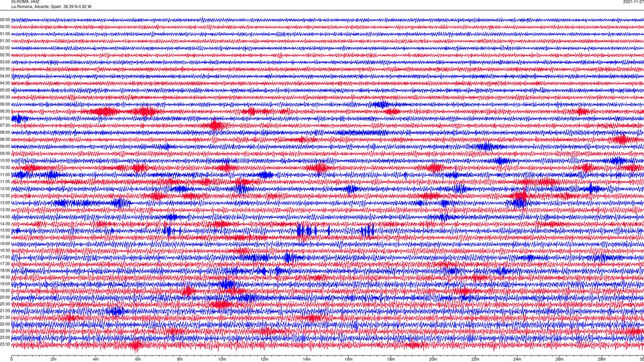
Task: Select the 10:00 time label
Action: click(5, 160)
